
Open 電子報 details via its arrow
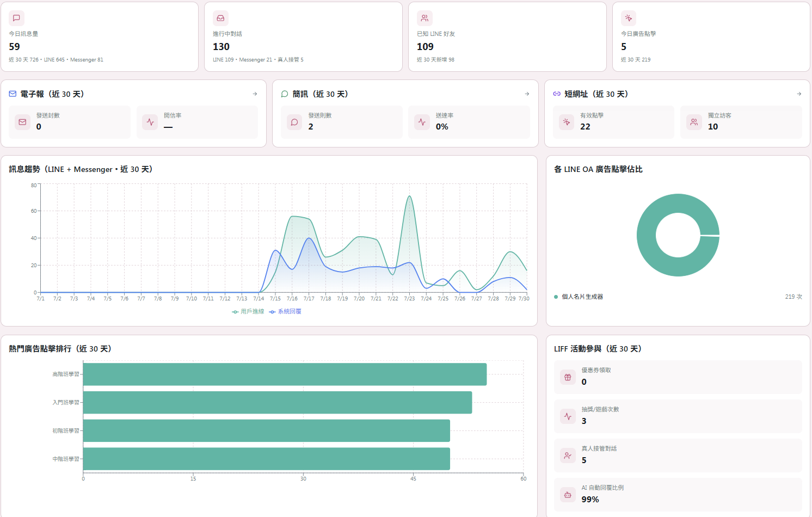(x=255, y=94)
